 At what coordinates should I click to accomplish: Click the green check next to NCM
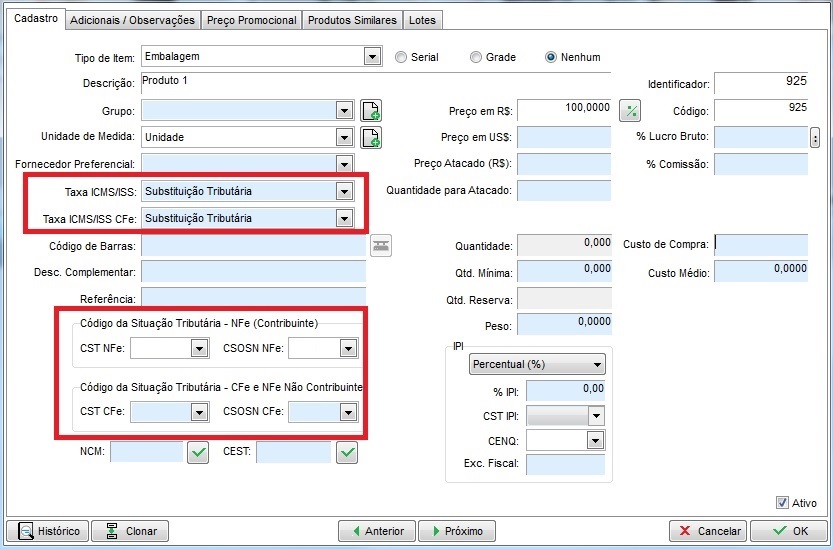point(199,453)
